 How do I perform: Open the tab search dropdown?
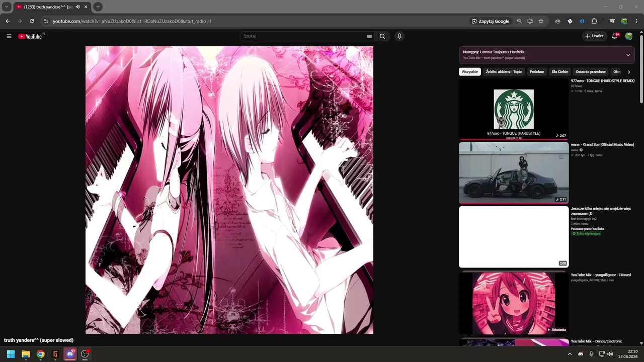7,7
